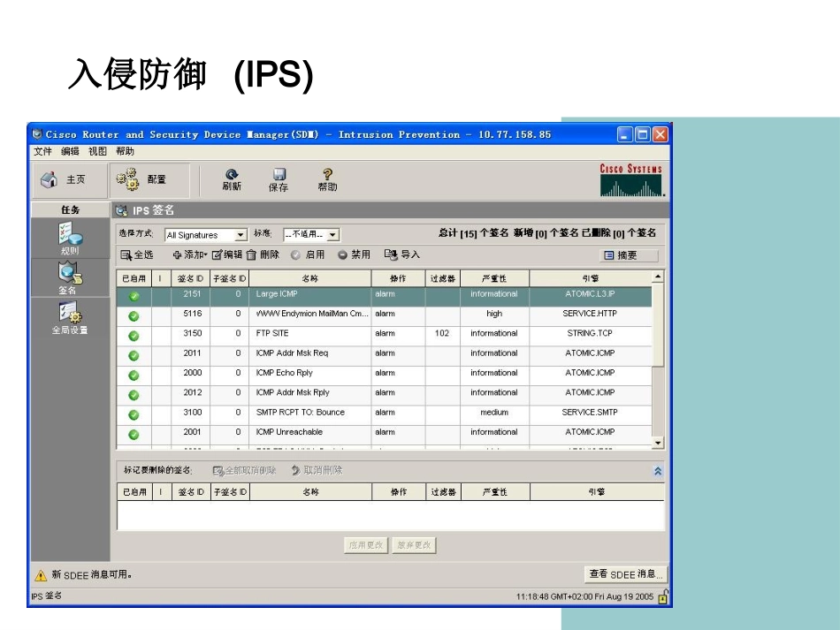Screen dimensions: 840x630
Task: Click the 应用更改 apply changes button
Action: [366, 545]
